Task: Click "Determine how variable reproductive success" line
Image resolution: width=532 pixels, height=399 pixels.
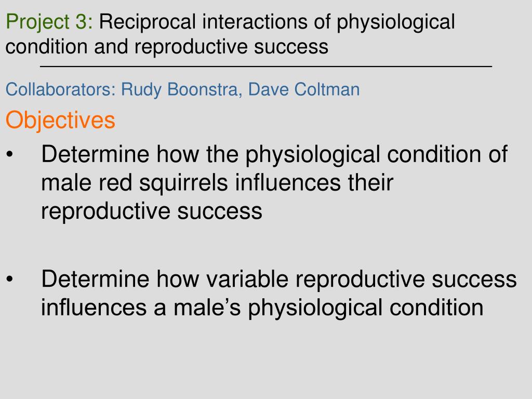Action: coord(279,279)
